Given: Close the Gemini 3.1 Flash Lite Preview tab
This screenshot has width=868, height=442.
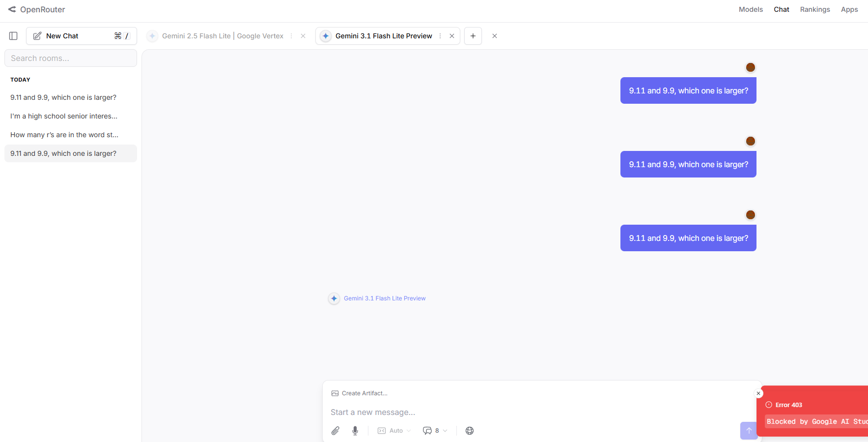Looking at the screenshot, I should pos(452,36).
